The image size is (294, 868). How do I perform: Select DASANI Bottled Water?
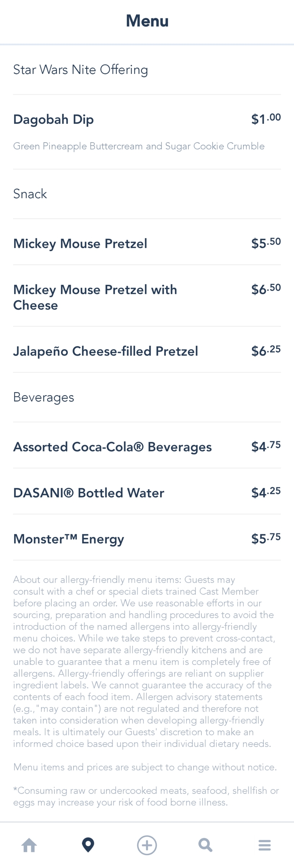89,493
